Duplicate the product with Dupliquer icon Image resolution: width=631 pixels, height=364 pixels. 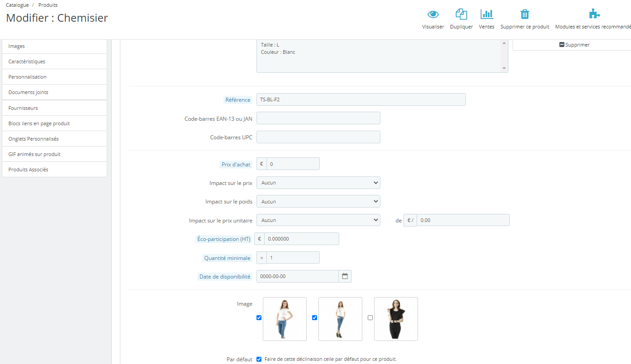pos(461,14)
